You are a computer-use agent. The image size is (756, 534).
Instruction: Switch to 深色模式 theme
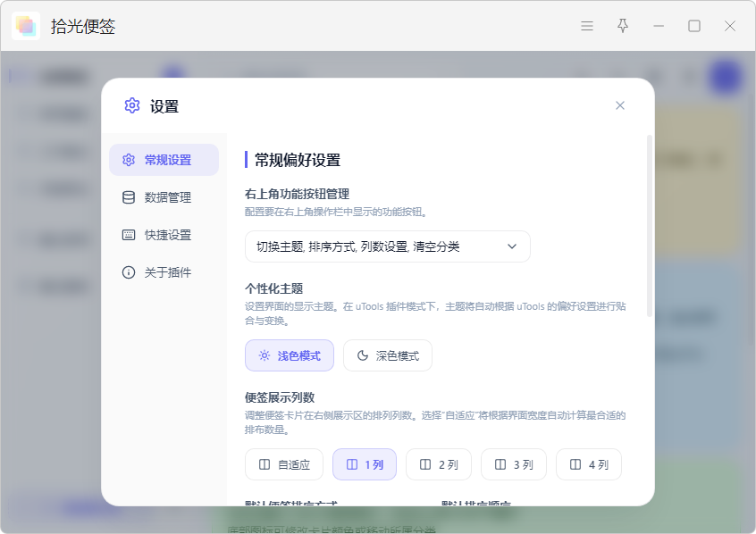(388, 355)
